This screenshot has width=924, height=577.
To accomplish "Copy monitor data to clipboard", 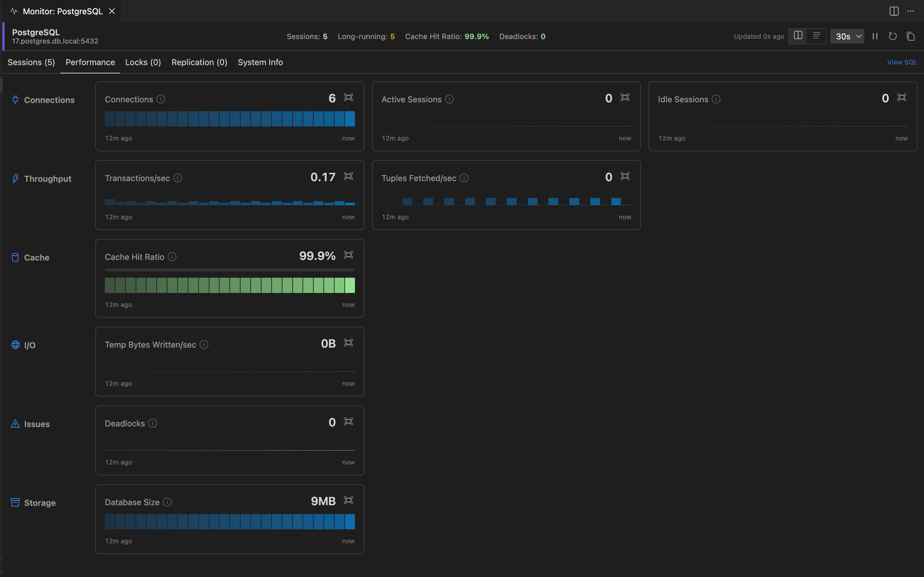I will click(x=910, y=36).
